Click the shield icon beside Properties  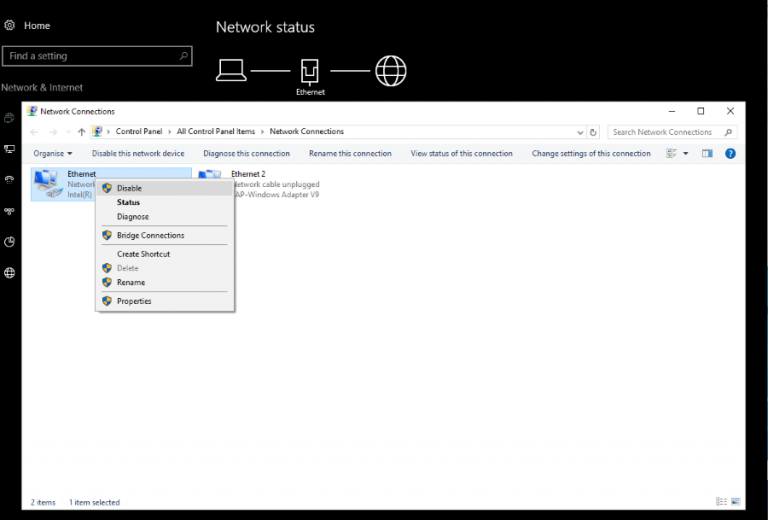(x=107, y=301)
